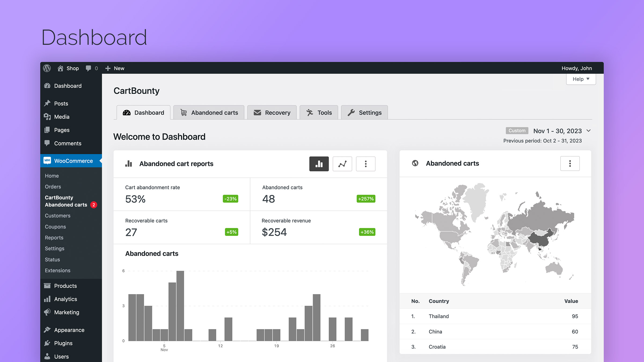Click the globe icon on abandoned carts panel
644x362 pixels.
[415, 164]
